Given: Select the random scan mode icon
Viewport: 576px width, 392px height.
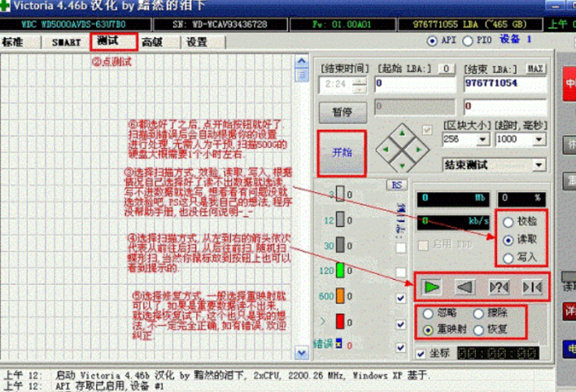Looking at the screenshot, I should [x=499, y=285].
